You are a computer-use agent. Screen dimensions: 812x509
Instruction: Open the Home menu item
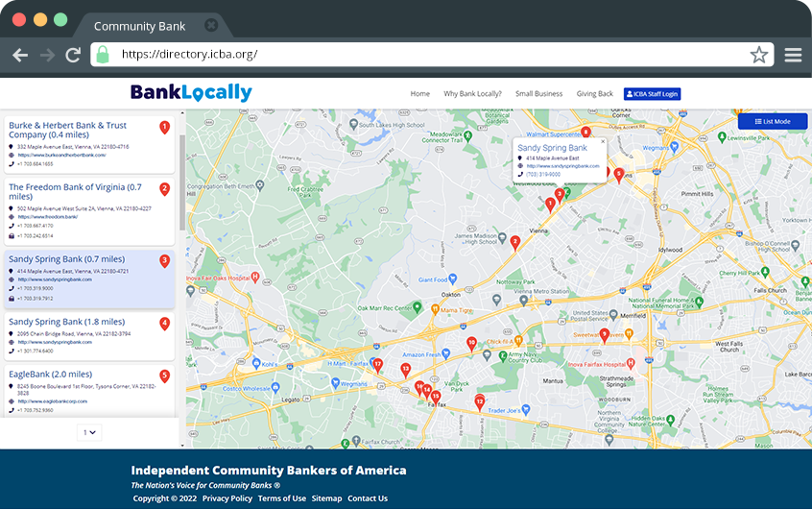420,94
